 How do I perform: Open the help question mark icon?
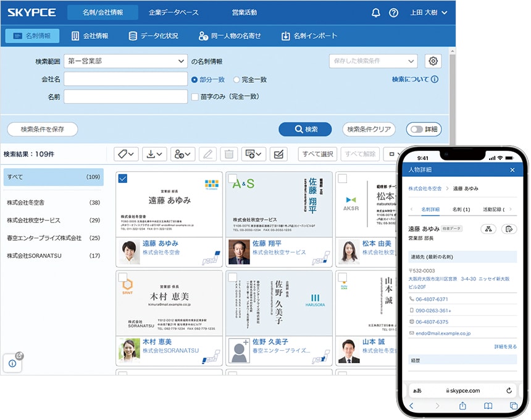pos(393,13)
